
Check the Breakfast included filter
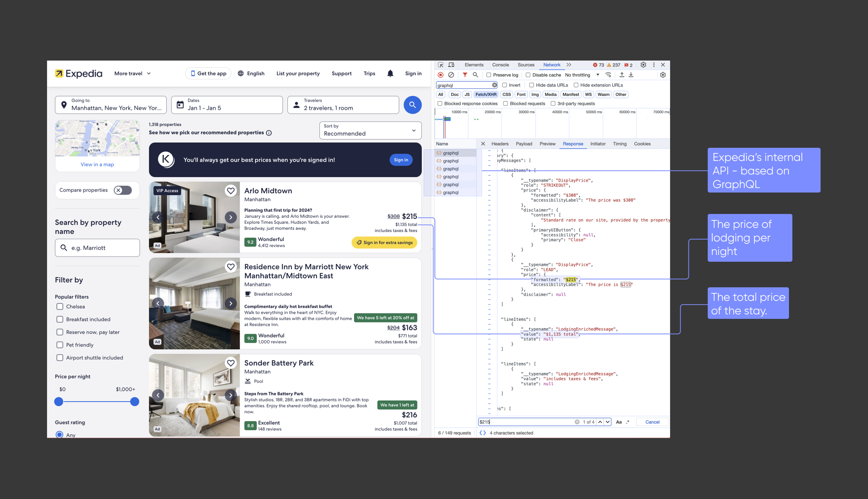coord(60,319)
